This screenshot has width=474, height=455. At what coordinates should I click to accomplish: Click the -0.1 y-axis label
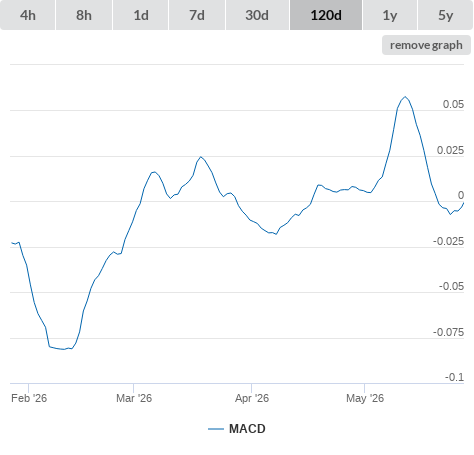454,377
